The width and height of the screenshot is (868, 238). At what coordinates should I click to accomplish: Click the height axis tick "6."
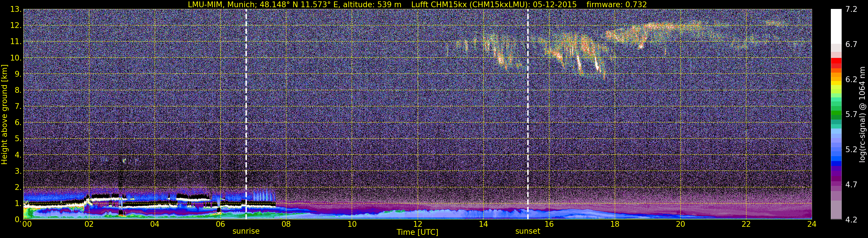[18, 122]
